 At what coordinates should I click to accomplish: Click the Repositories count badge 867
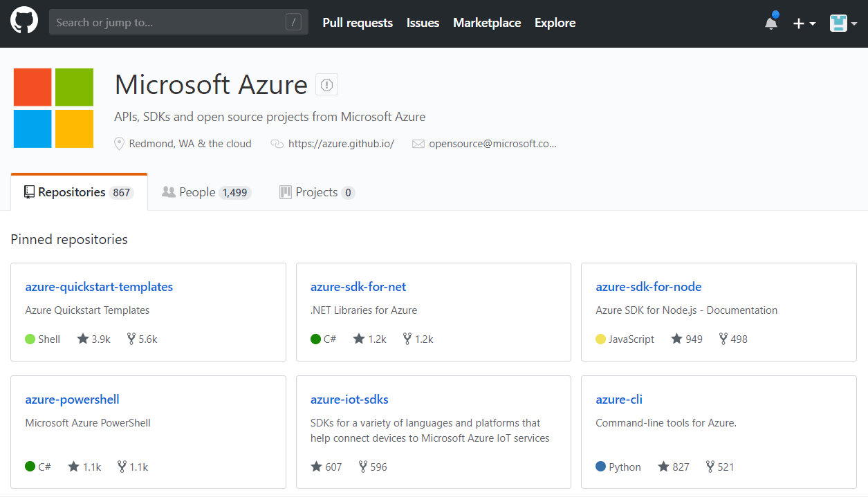click(122, 193)
